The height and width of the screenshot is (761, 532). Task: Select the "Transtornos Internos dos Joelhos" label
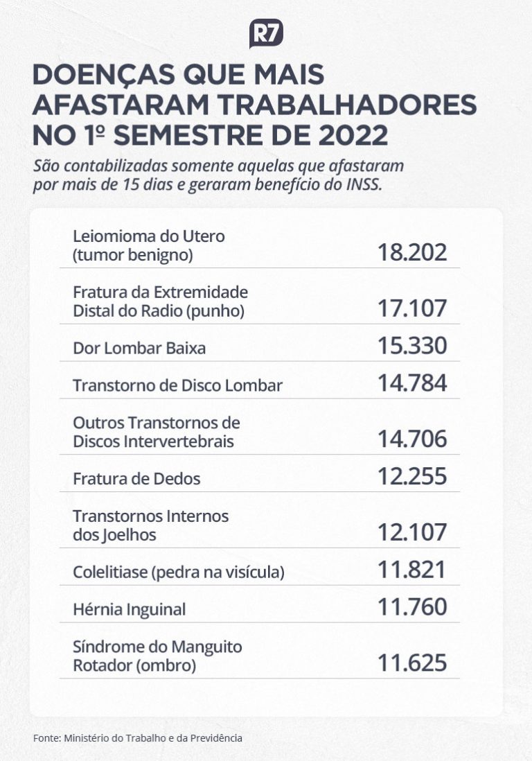[x=150, y=525]
